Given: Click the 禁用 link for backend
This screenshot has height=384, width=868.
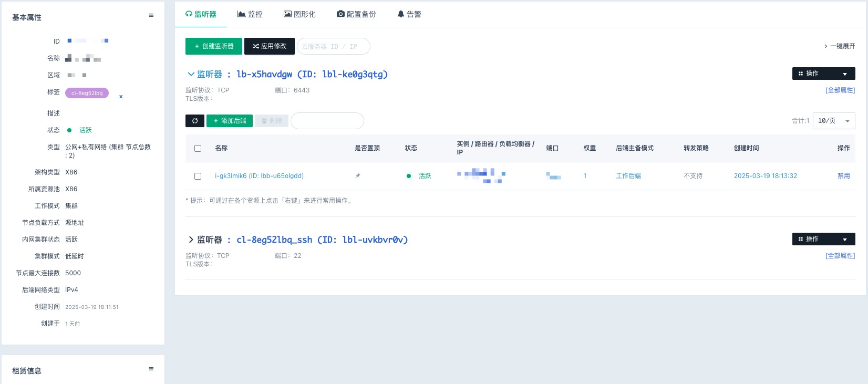Looking at the screenshot, I should 843,176.
